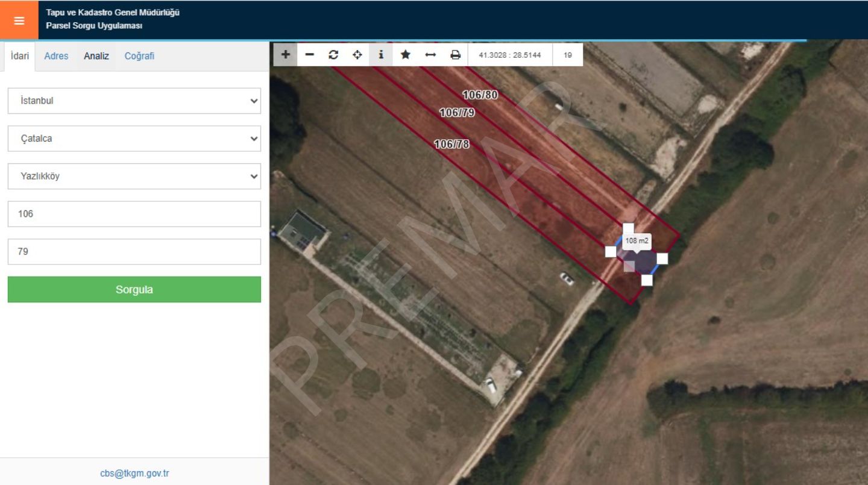Click the refresh map icon

tap(333, 55)
